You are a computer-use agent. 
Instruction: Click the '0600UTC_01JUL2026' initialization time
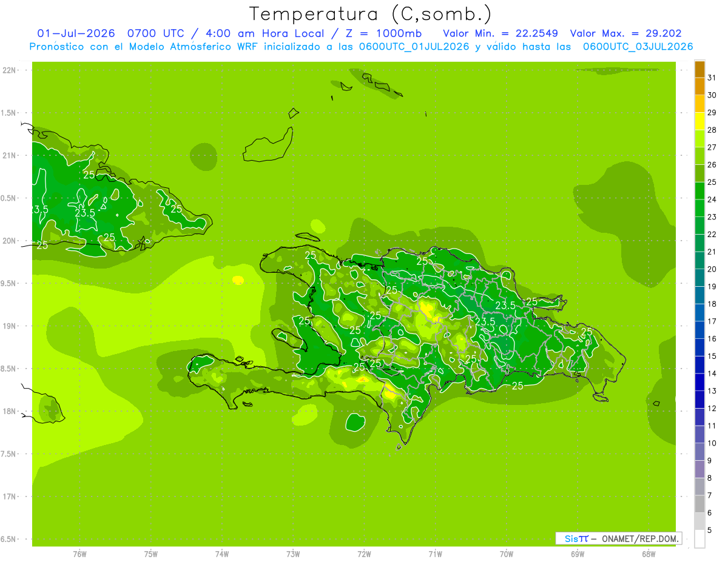pyautogui.click(x=414, y=47)
